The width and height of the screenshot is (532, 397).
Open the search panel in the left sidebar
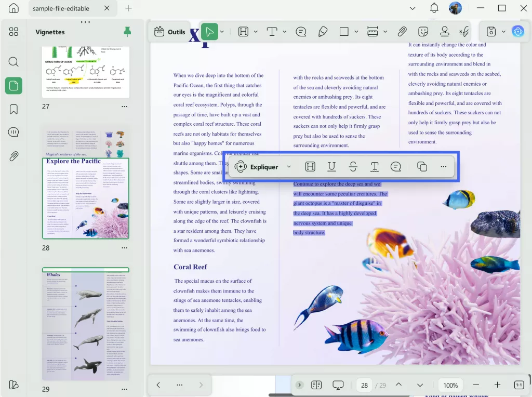coord(14,61)
